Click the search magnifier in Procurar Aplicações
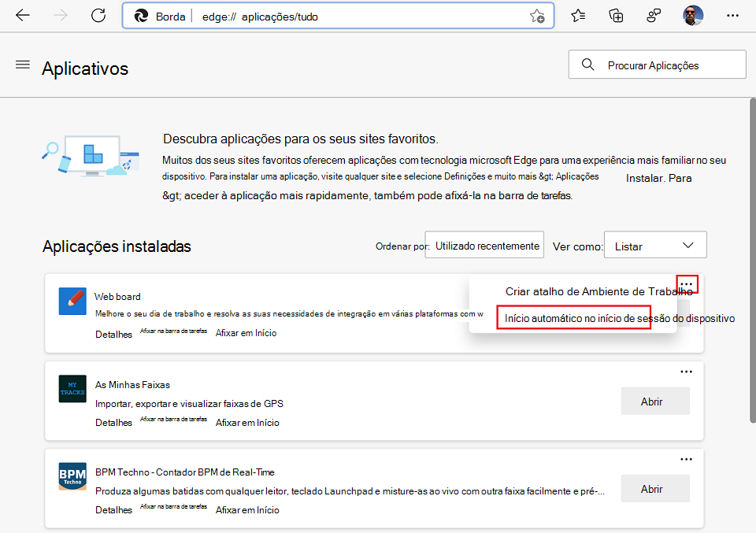This screenshot has height=533, width=756. (x=587, y=64)
